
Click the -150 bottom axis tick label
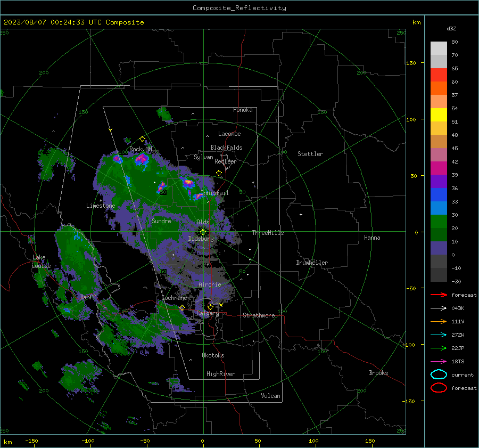pos(31,441)
